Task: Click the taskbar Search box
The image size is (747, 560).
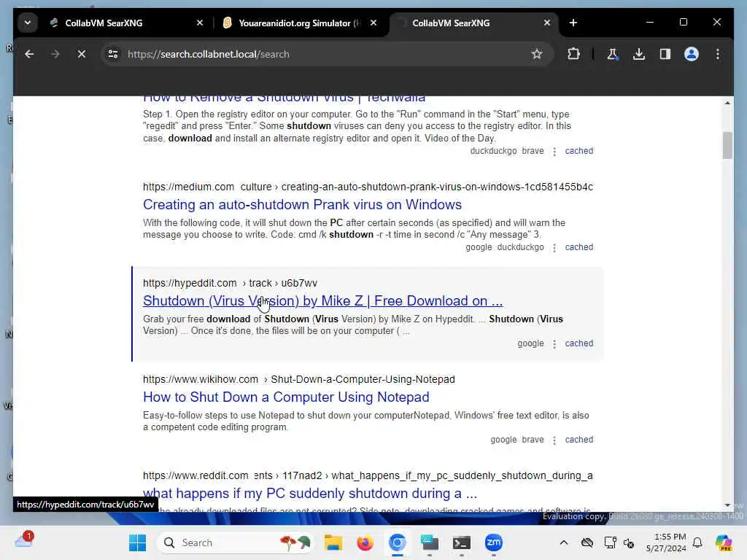Action: click(x=236, y=542)
